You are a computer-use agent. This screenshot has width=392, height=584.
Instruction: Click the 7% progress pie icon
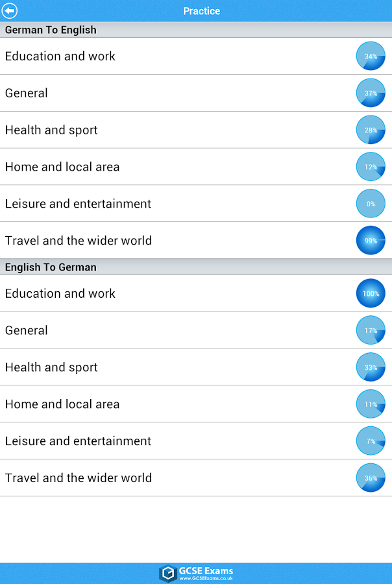tap(371, 441)
